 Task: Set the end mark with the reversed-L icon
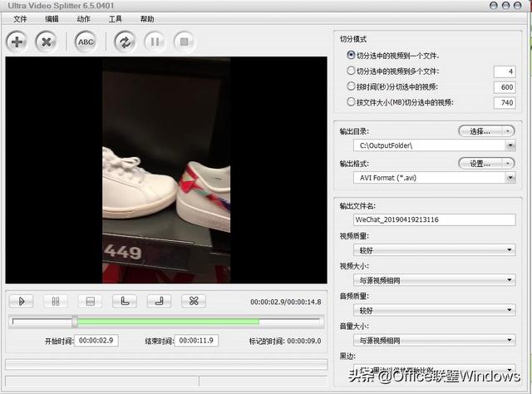click(x=159, y=301)
